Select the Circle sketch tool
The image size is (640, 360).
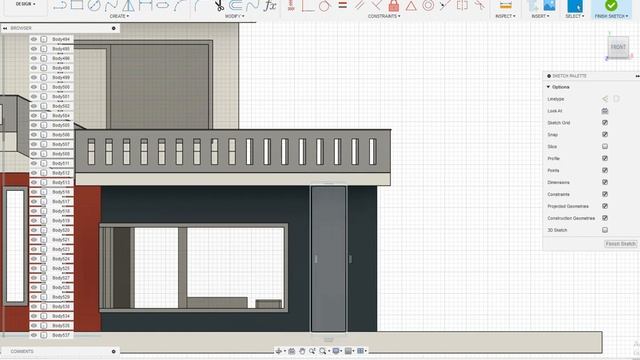coord(94,5)
